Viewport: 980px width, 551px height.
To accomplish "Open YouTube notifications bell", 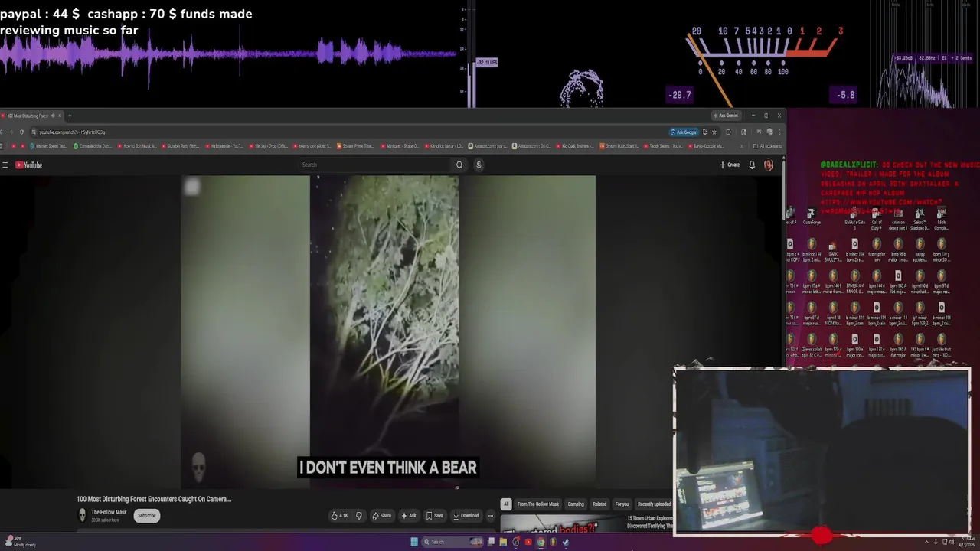I will (x=752, y=165).
